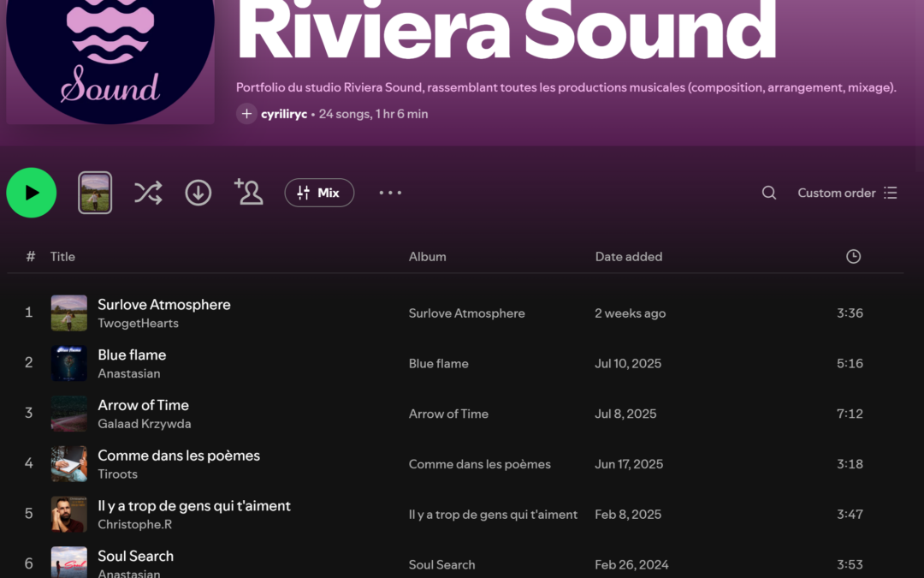Search within the playlist using magnifier icon
The width and height of the screenshot is (924, 578).
tap(768, 193)
